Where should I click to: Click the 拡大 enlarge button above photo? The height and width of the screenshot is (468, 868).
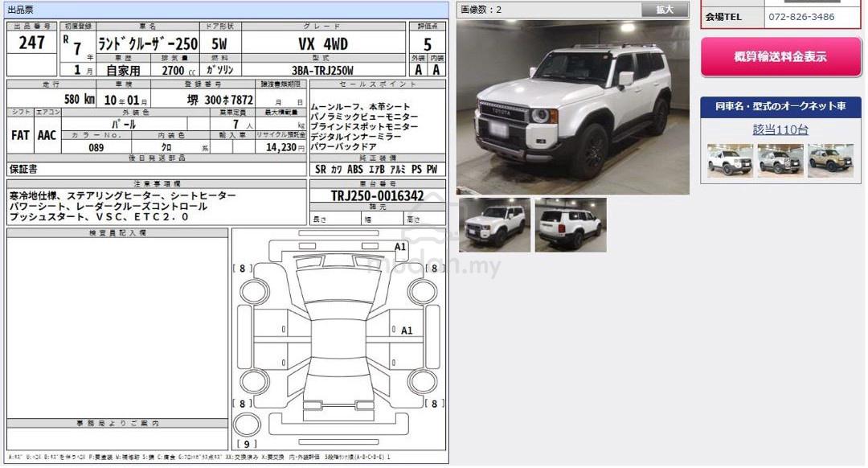(x=665, y=10)
